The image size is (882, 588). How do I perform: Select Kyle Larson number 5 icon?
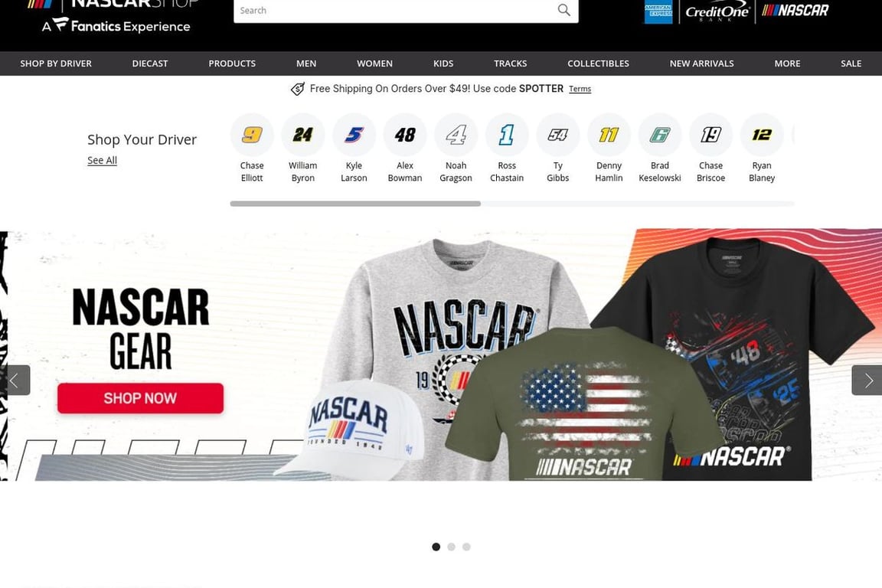[354, 135]
